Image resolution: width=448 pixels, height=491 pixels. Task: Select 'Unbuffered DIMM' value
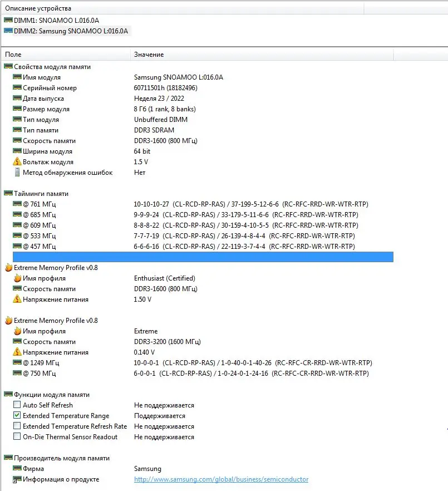161,120
